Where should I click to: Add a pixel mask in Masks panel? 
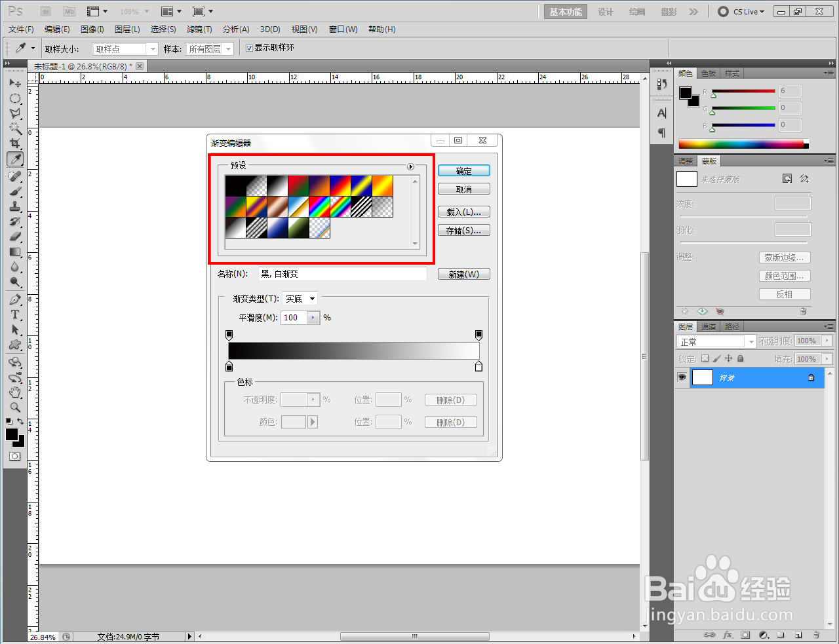787,178
